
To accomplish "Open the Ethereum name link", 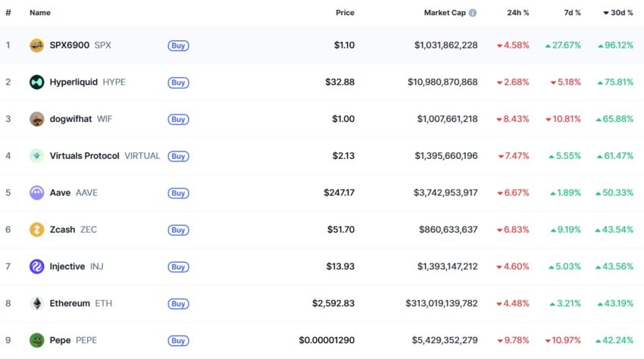I will point(70,304).
